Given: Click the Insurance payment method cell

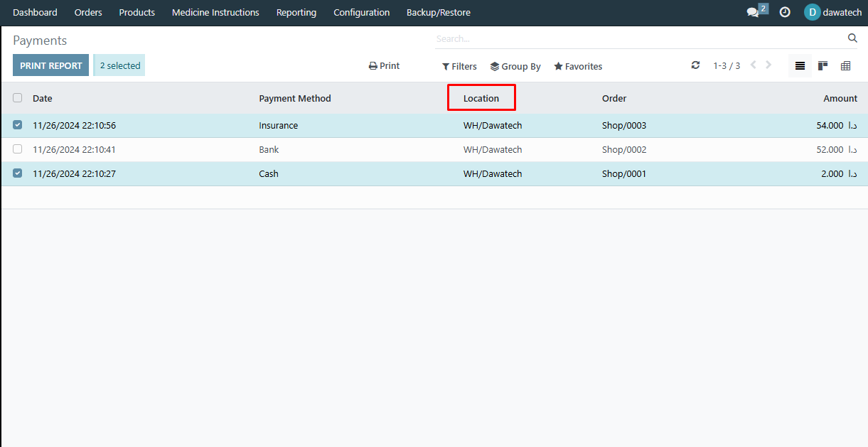Looking at the screenshot, I should (x=279, y=125).
